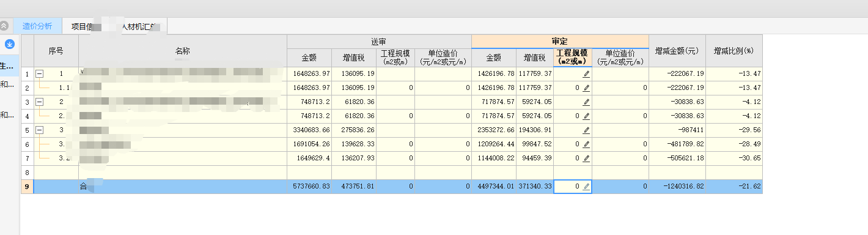Select cell with value 5737660.83
This screenshot has width=868, height=235.
coord(309,186)
